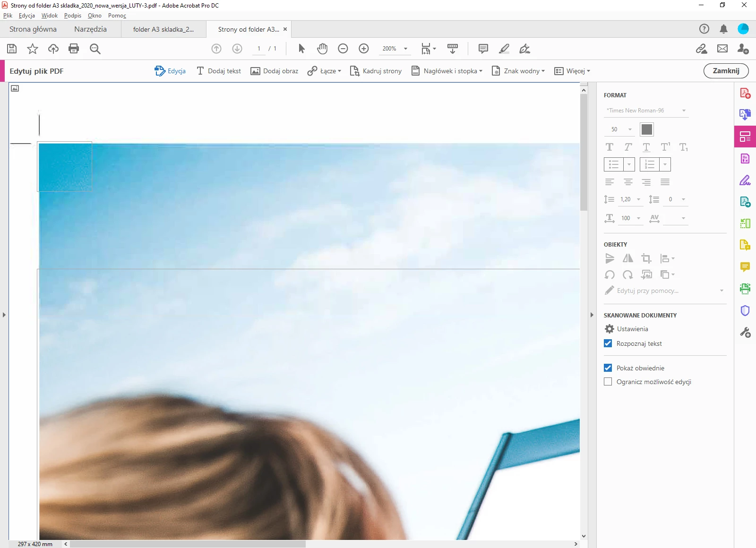Open the gray font color swatch
The image size is (756, 548).
(x=647, y=129)
